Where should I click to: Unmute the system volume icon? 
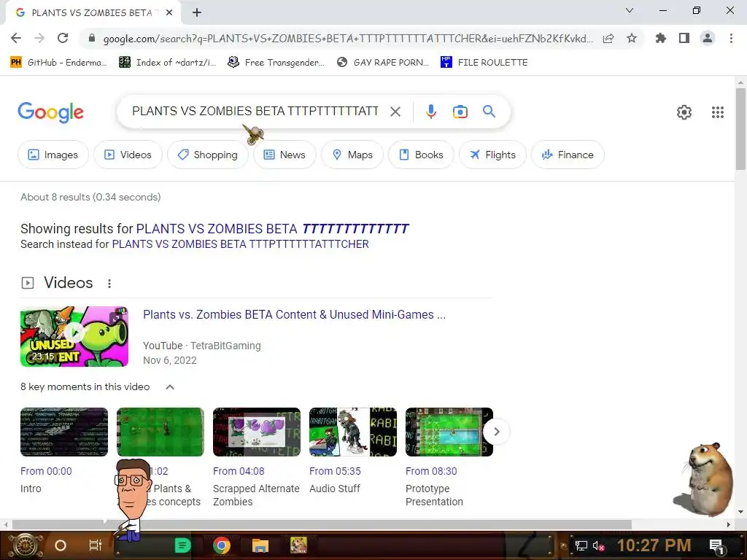pyautogui.click(x=598, y=545)
